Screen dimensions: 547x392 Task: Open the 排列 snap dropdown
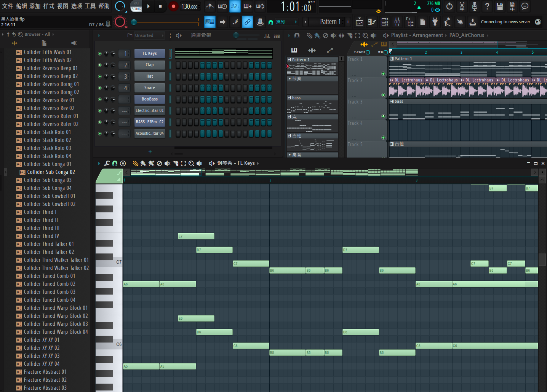coord(282,22)
